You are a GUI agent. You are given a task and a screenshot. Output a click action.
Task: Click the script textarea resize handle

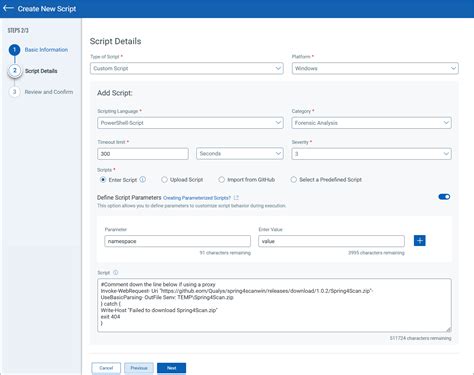point(448,329)
